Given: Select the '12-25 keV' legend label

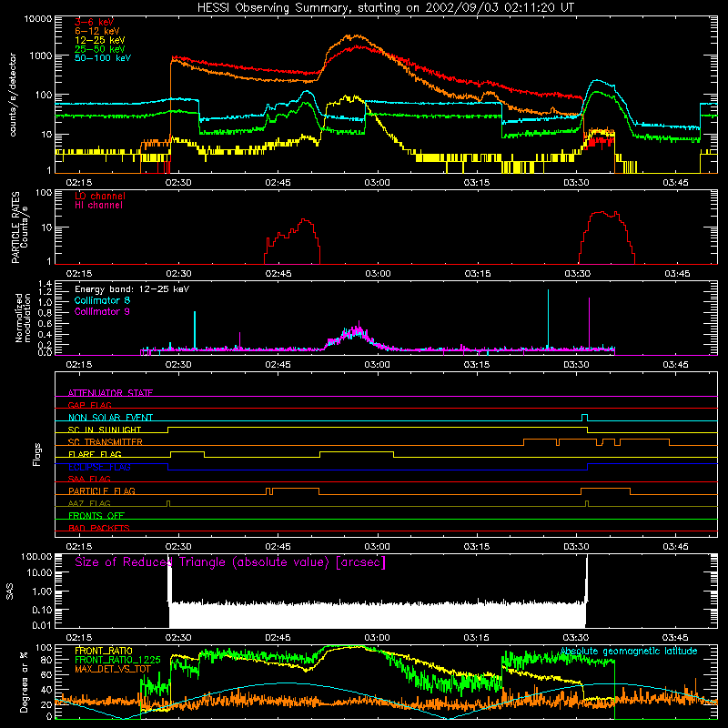Looking at the screenshot, I should 100,40.
